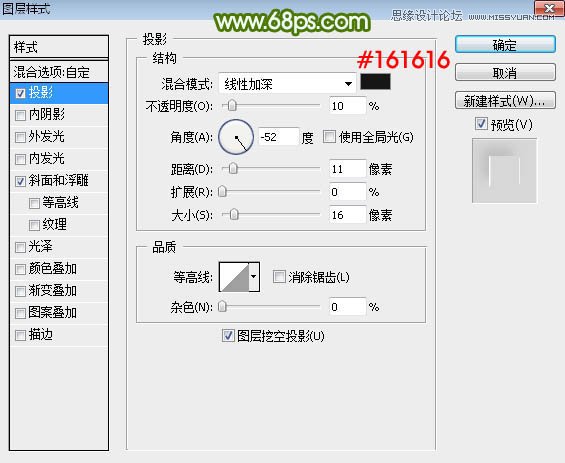
Task: Click the size field showing 16
Action: 347,215
